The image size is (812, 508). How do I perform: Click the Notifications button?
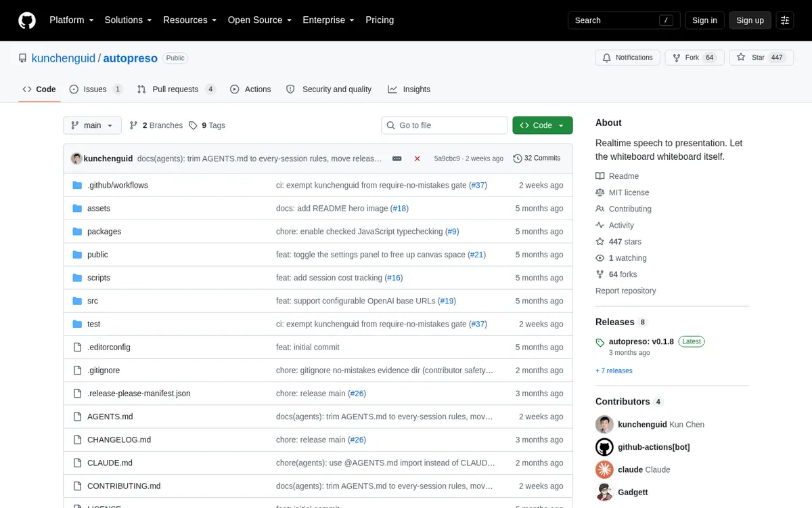click(627, 58)
